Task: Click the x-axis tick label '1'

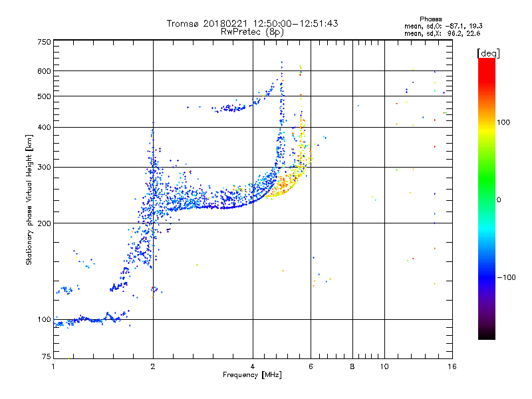Action: (53, 366)
